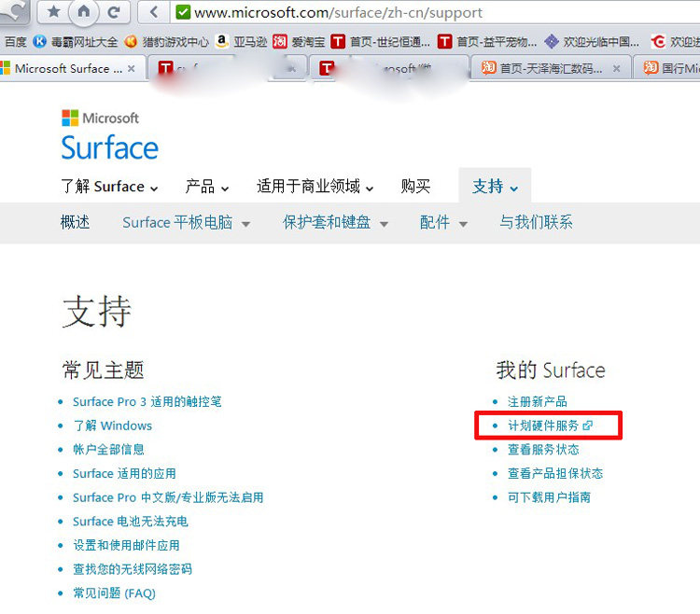Reload the page with refresh icon
700x614 pixels.
114,12
